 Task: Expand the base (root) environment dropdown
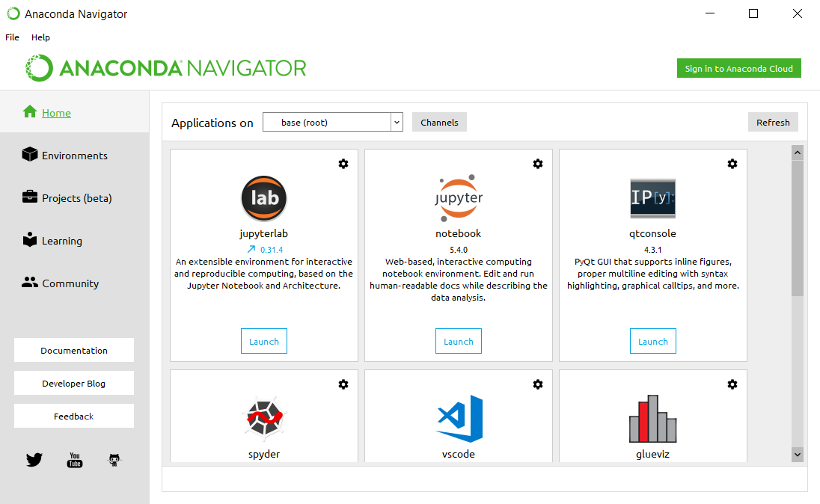click(397, 123)
